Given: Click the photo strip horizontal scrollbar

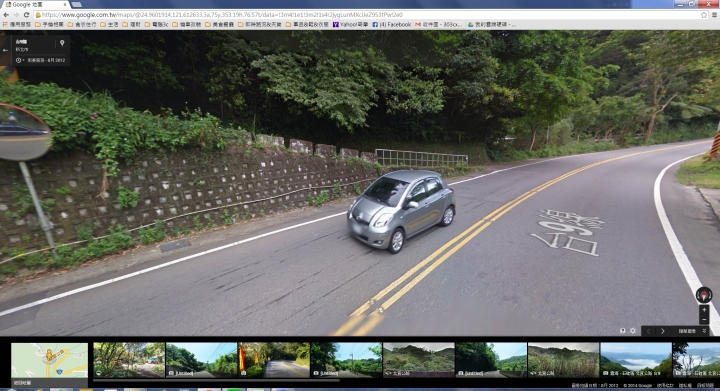Looking at the screenshot, I should coord(216,380).
